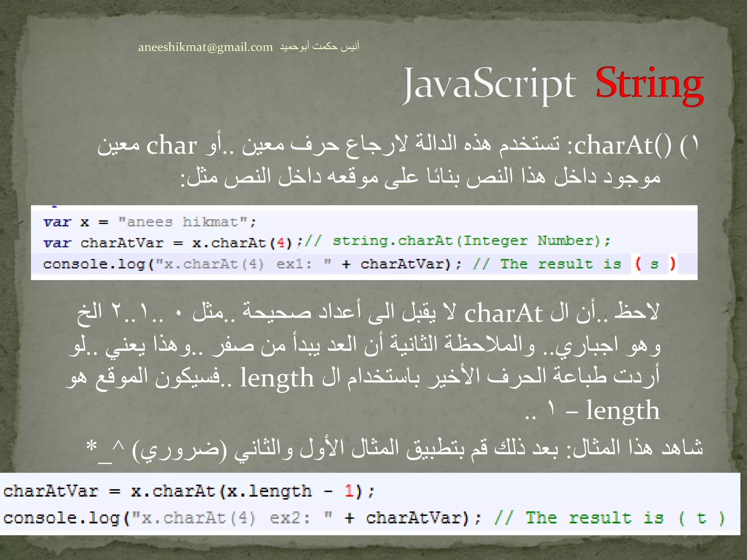The image size is (747, 560).
Task: Click the word JavaScript in the slide title
Action: (x=489, y=85)
